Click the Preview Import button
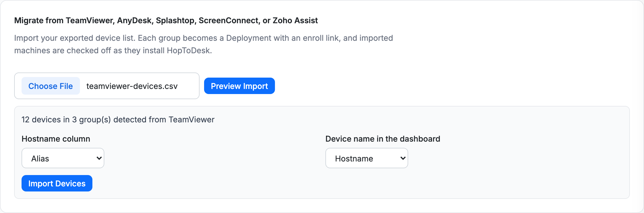The height and width of the screenshot is (213, 644). 240,86
